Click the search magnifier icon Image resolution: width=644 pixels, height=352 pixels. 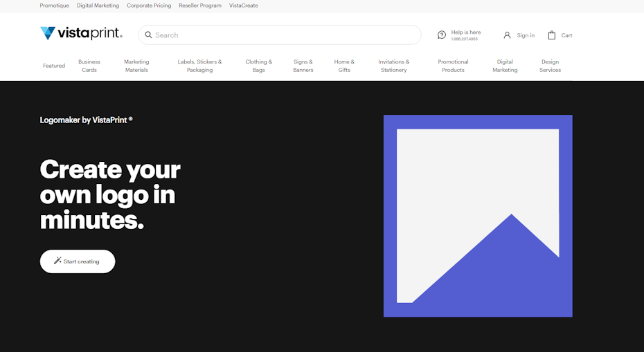coord(148,35)
